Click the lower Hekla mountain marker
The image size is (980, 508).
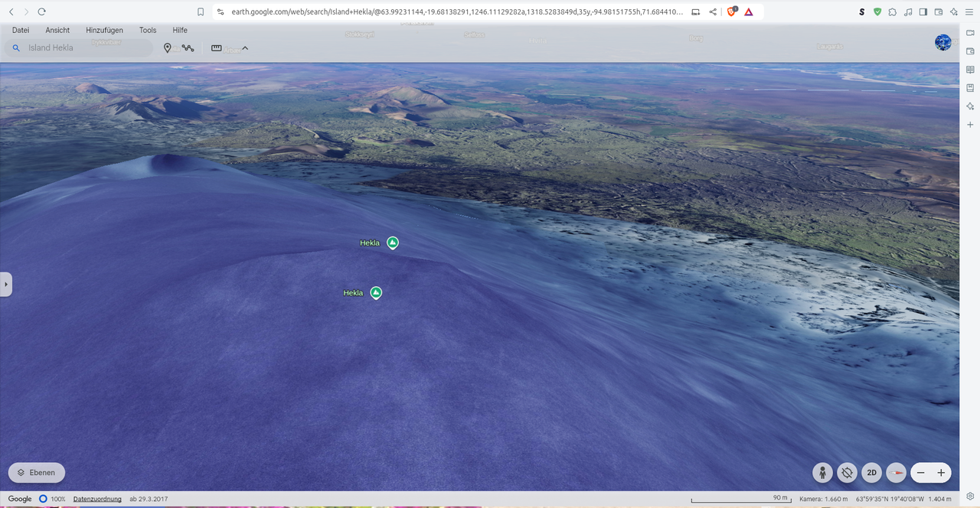376,292
